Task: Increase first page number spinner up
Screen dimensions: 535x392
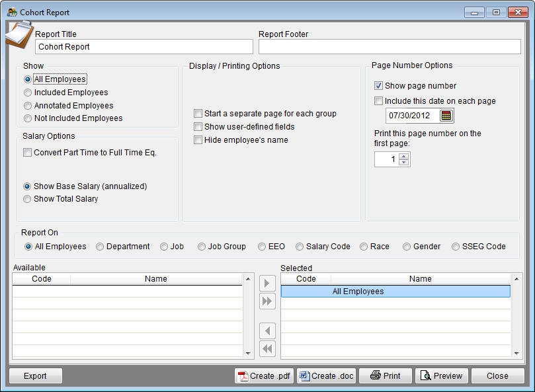Action: pos(403,156)
